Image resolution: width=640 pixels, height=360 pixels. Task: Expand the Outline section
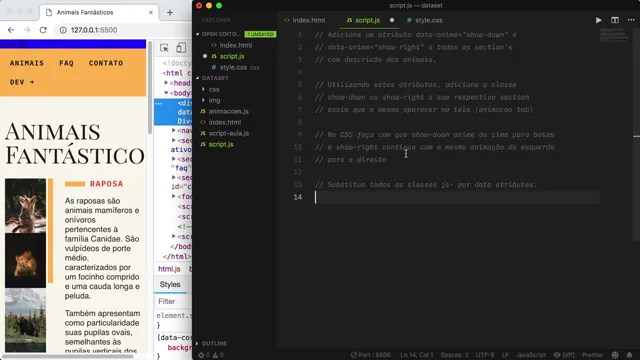click(214, 343)
